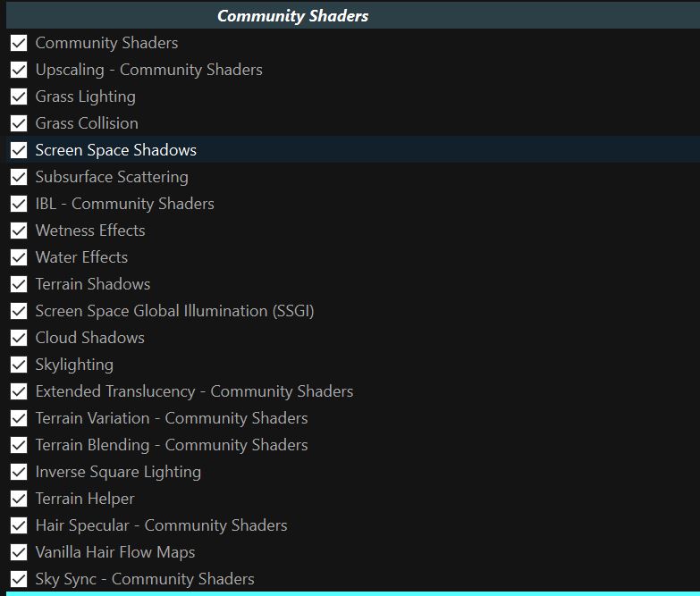The image size is (700, 596).
Task: Select the Sky Sync - Community Shaders name
Action: 145,579
